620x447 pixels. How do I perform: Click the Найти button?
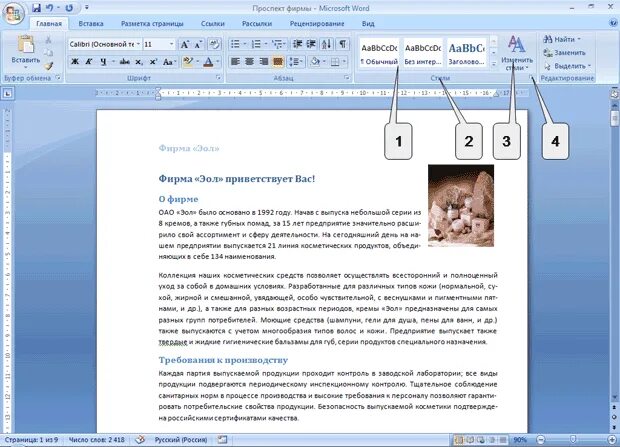(562, 39)
